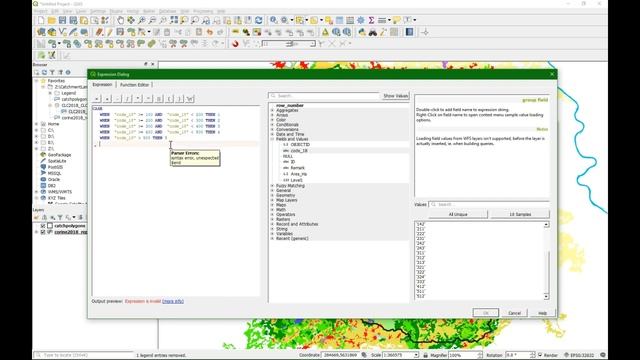This screenshot has width=640, height=360.
Task: Expand the Aggregates function group
Action: (x=273, y=110)
